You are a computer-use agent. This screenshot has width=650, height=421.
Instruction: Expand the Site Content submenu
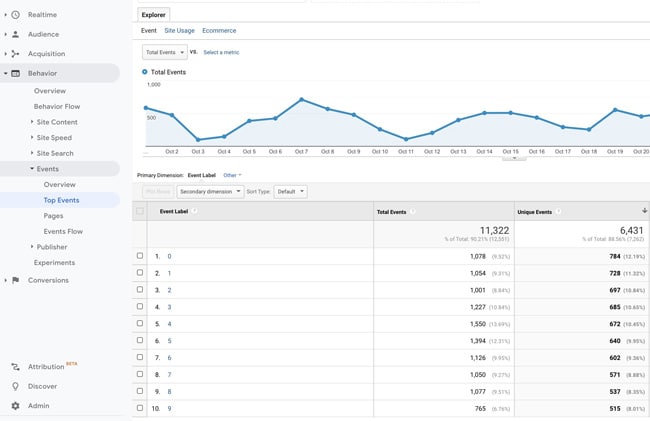[32, 122]
